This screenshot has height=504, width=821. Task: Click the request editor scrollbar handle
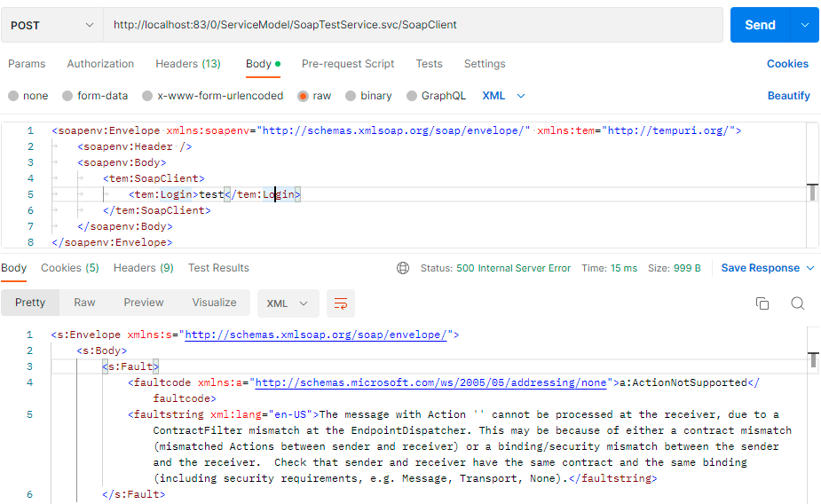(x=812, y=192)
